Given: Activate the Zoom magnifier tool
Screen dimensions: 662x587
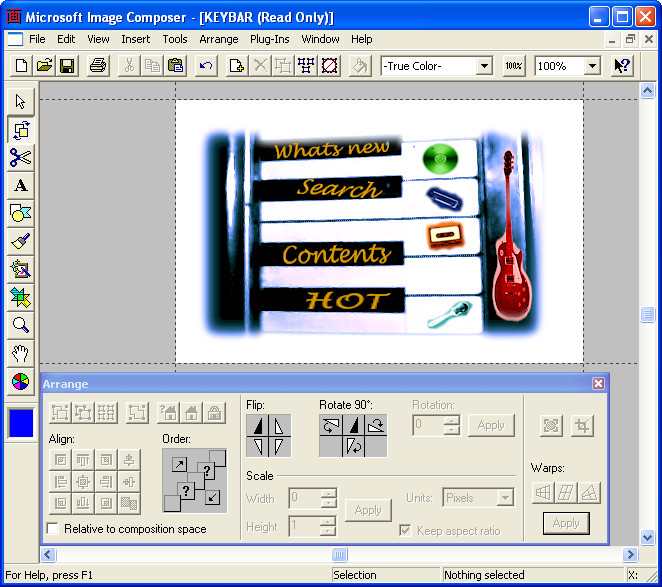Looking at the screenshot, I should click(x=20, y=325).
